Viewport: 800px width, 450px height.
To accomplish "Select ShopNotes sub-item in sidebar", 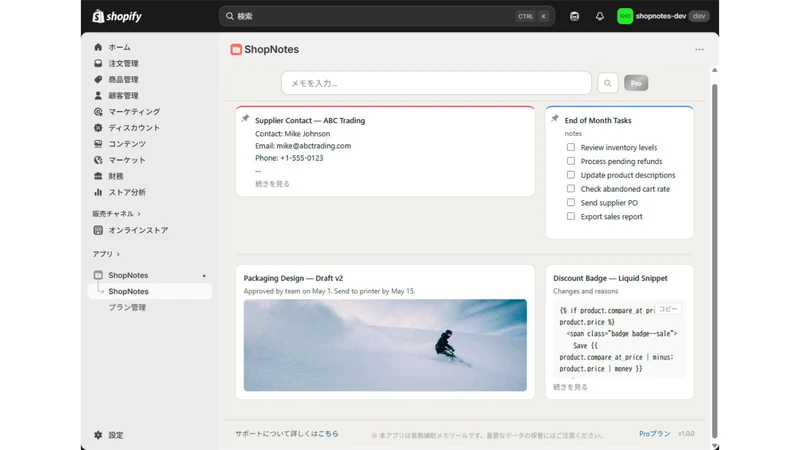I will pyautogui.click(x=149, y=291).
